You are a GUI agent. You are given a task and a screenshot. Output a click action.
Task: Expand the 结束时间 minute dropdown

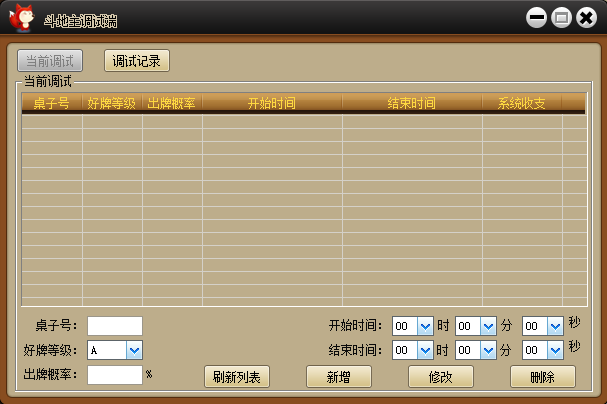pos(488,351)
